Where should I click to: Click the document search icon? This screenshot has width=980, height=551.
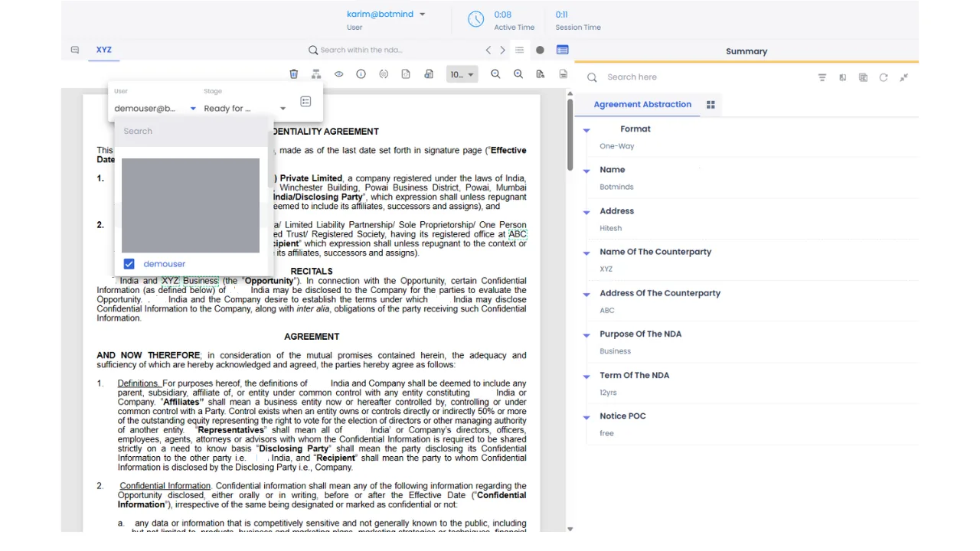(541, 74)
